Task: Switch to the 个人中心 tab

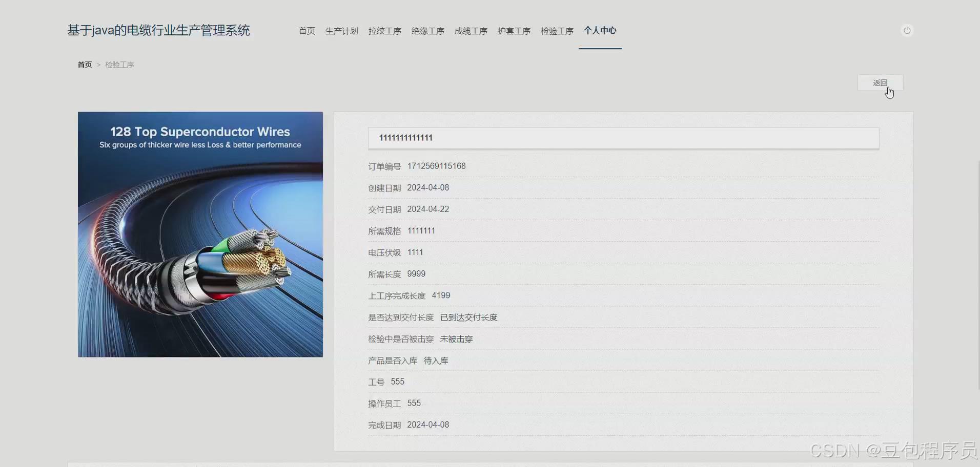Action: click(x=600, y=31)
